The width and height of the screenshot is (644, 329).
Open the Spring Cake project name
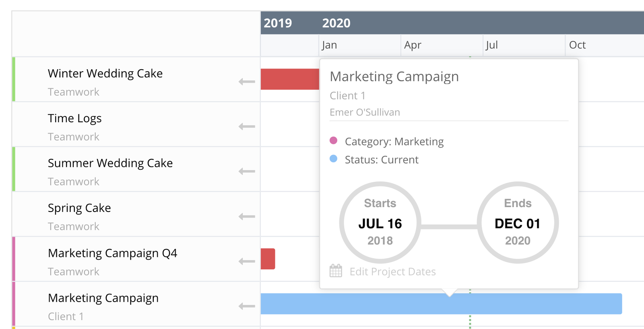pos(79,208)
